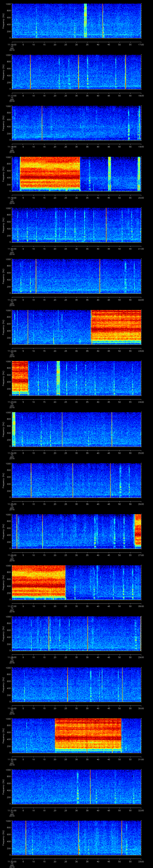Screen dimensions: 153x868
Task: Pick the spectrogram panel starting at 11:18:00
Action: pos(76,123)
